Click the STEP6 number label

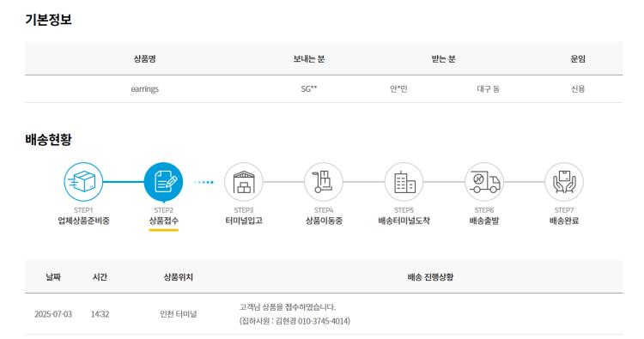point(484,210)
